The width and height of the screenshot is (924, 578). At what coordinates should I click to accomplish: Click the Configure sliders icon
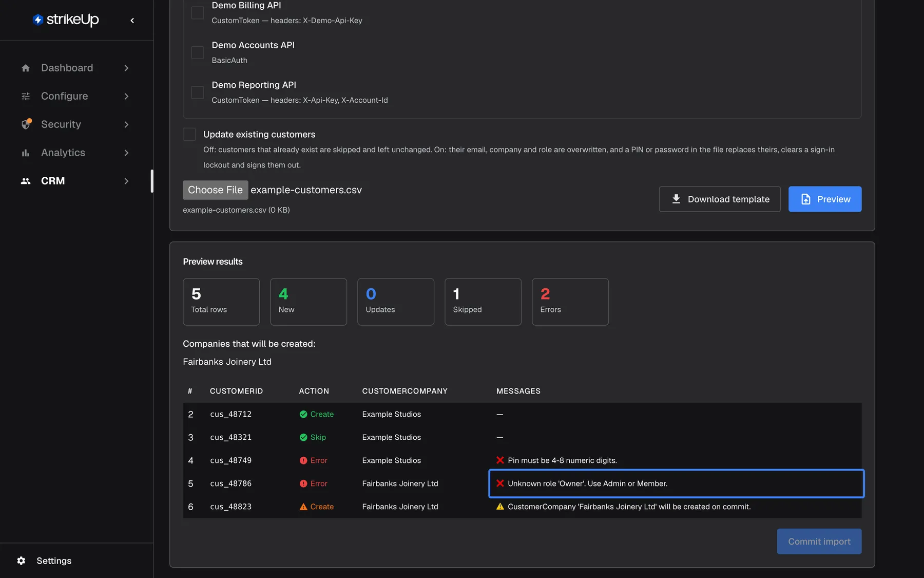[x=26, y=97]
